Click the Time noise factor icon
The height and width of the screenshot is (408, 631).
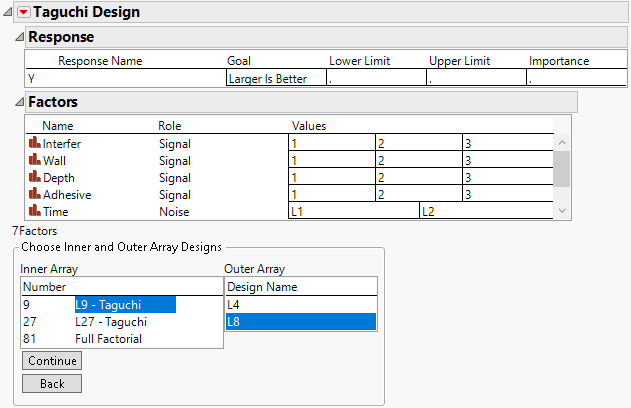tap(34, 212)
